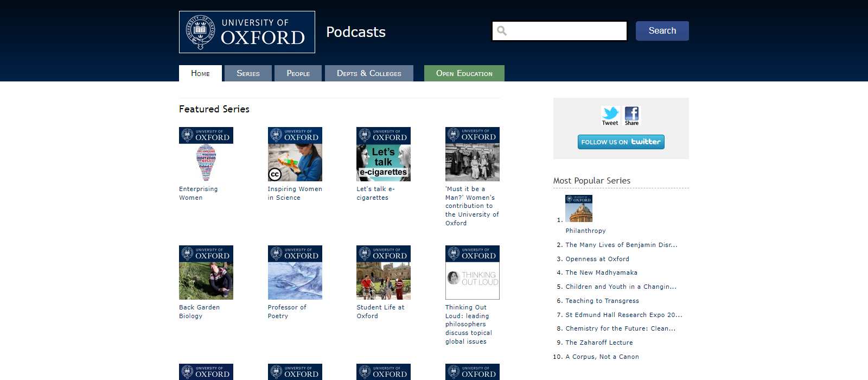The width and height of the screenshot is (868, 380).
Task: Open 'Must it be a Man?' thumbnail
Action: click(473, 154)
